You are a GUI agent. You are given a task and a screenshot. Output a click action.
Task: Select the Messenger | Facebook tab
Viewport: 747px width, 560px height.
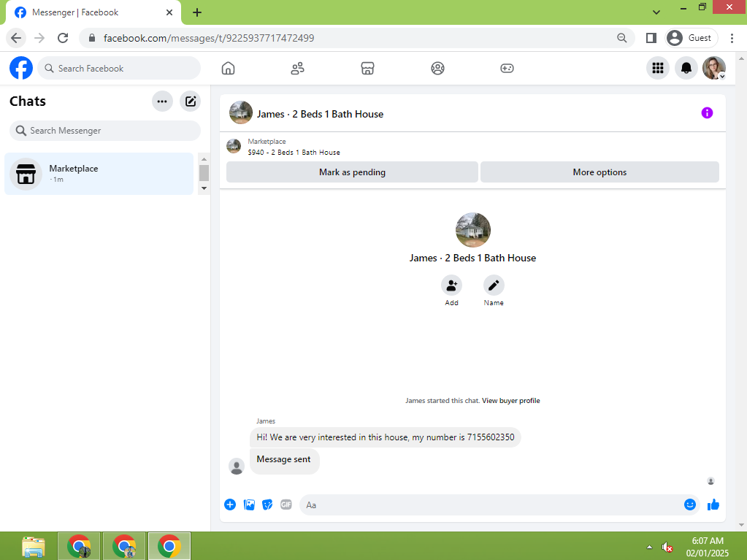tap(93, 12)
